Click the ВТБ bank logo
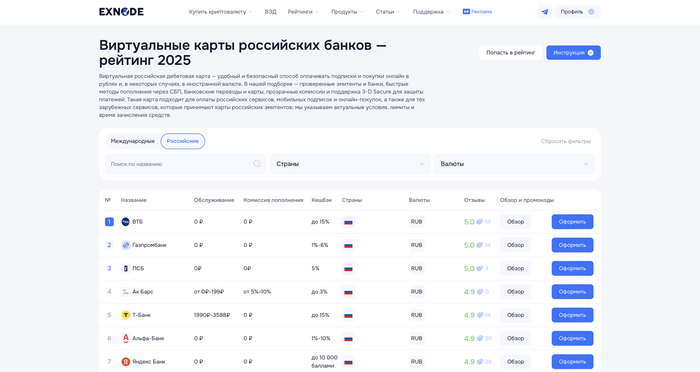This screenshot has width=700, height=372. pyautogui.click(x=125, y=222)
